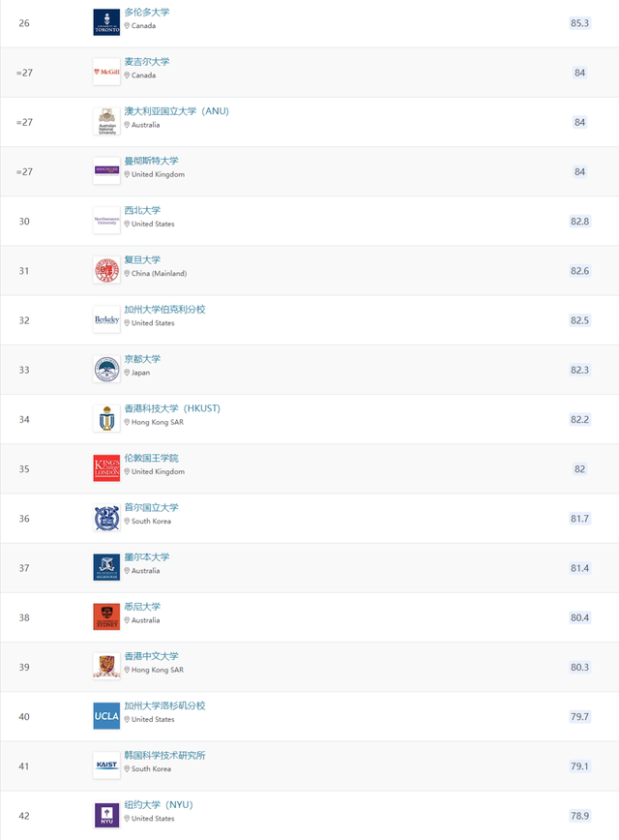
Task: Open the 香港科技大学 (HKUST) link
Action: coord(172,408)
